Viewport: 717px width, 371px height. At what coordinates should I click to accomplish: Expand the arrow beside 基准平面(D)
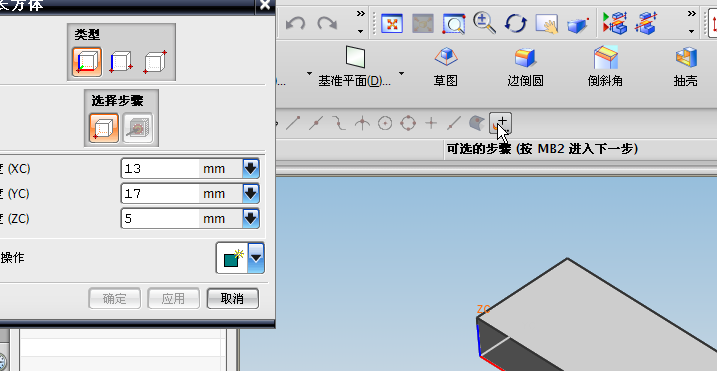pos(401,73)
